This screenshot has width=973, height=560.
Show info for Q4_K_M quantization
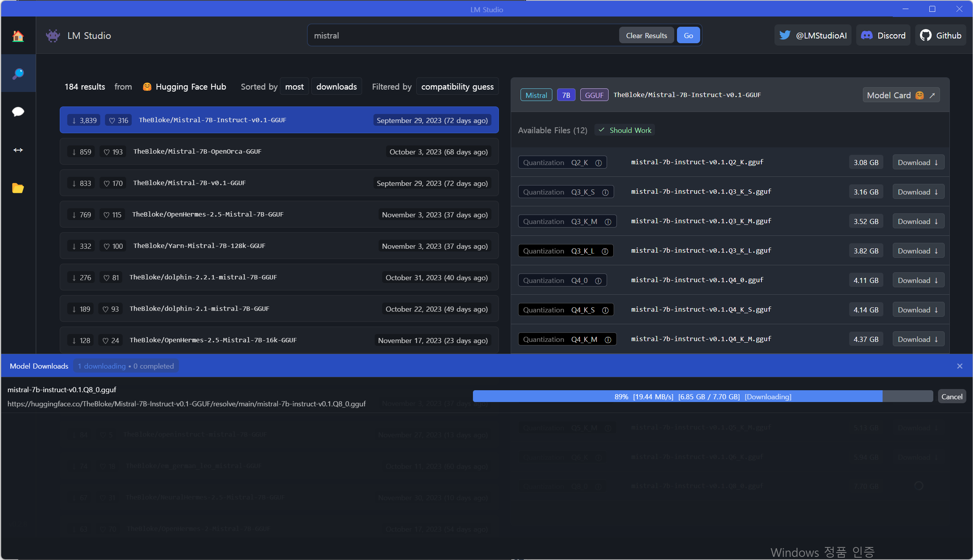608,340
